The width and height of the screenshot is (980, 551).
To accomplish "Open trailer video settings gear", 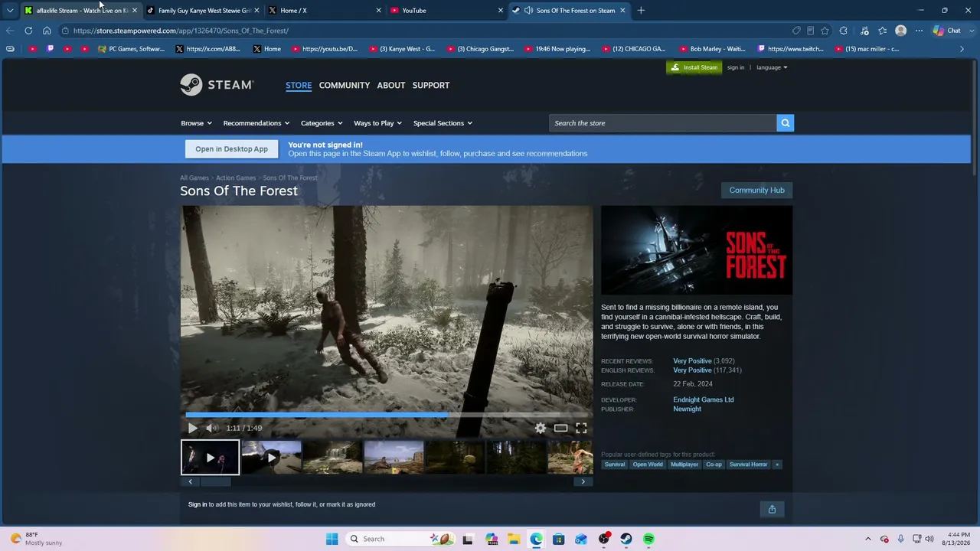I will pyautogui.click(x=541, y=429).
